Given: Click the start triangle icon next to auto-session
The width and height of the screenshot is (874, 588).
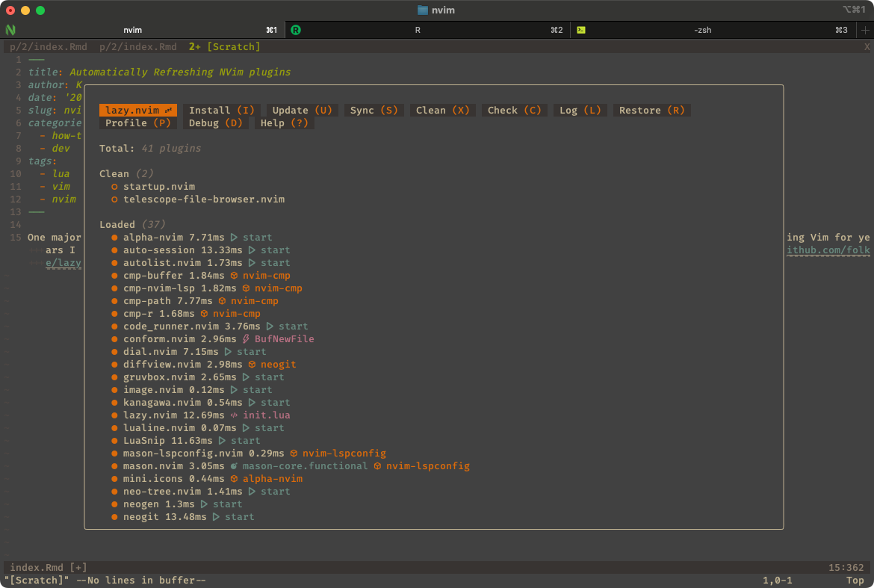Looking at the screenshot, I should [x=252, y=250].
